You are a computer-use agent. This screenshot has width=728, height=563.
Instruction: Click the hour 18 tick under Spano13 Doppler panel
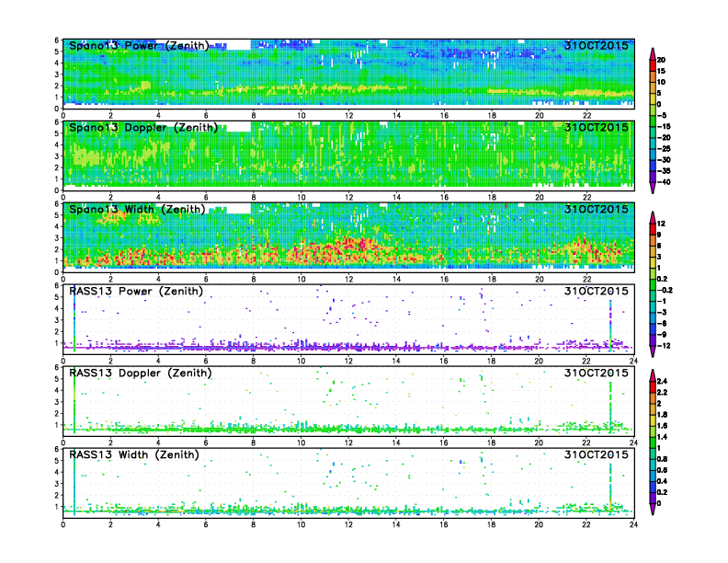492,197
